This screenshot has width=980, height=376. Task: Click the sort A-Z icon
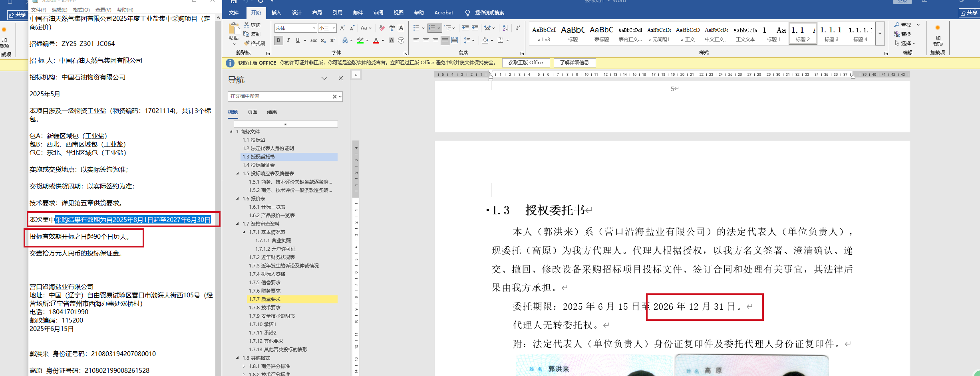505,28
